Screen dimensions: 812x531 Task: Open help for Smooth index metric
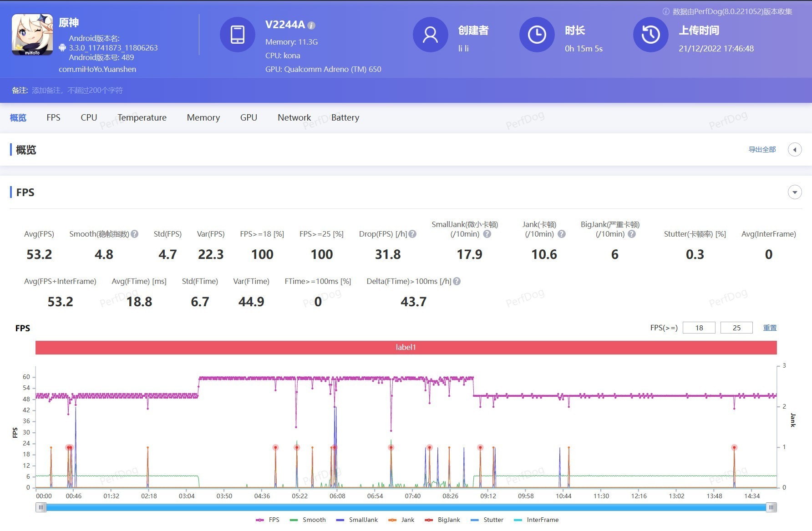coord(135,234)
